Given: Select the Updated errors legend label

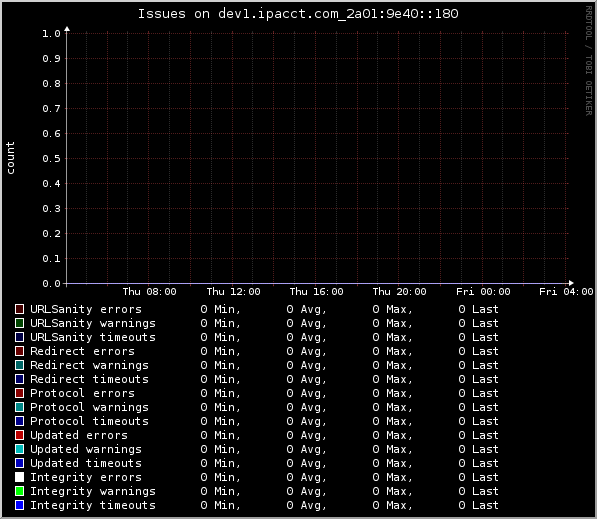Looking at the screenshot, I should point(79,435).
